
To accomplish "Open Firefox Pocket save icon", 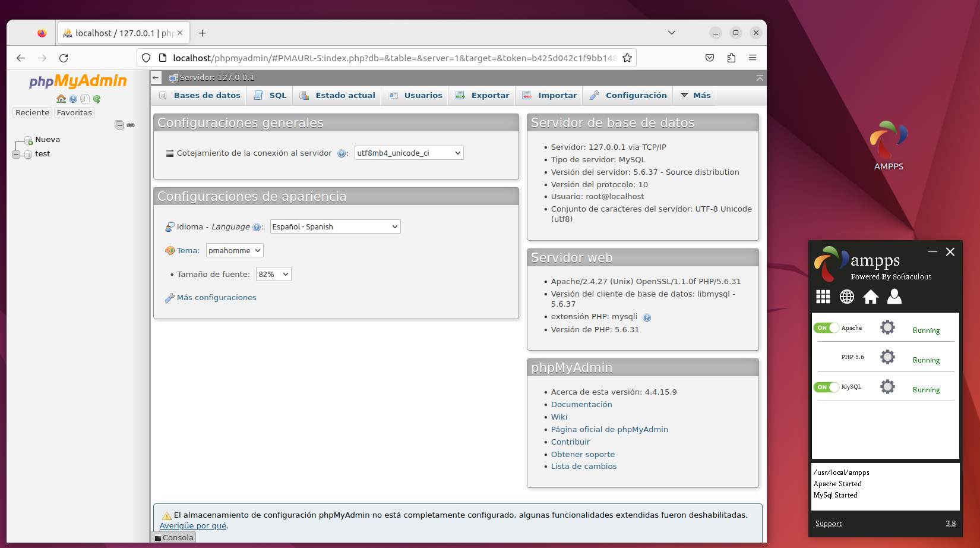I will 710,58.
